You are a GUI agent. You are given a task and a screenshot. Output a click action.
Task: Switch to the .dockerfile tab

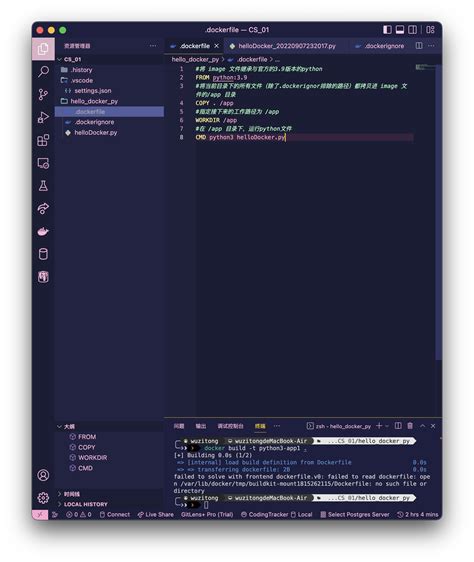195,46
